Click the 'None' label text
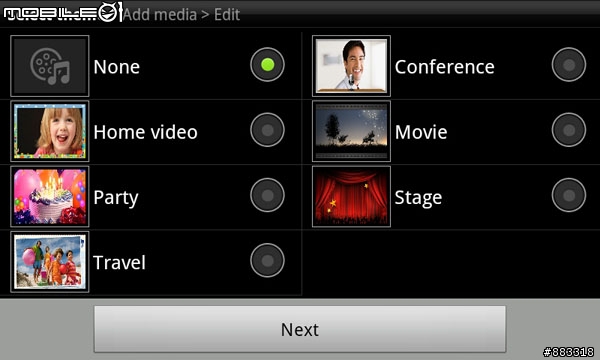600x360 pixels. click(x=117, y=67)
